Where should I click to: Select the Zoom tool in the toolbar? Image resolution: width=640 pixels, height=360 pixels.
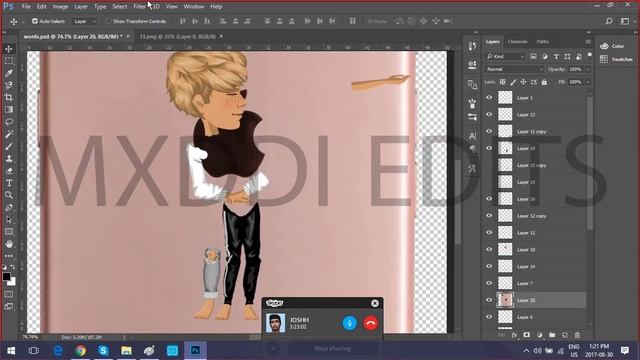tap(9, 195)
